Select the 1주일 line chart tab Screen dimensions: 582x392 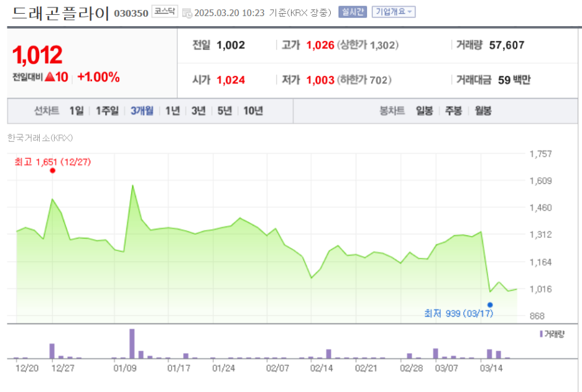(108, 111)
